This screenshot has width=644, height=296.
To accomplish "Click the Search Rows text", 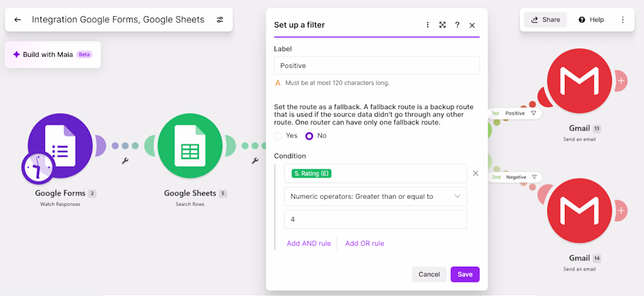I will (190, 204).
